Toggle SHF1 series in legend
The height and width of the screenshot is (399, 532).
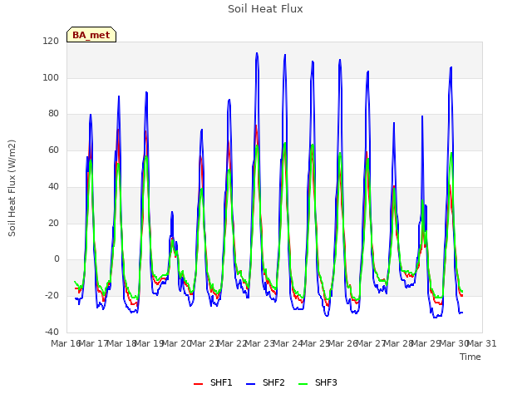[x=213, y=382]
